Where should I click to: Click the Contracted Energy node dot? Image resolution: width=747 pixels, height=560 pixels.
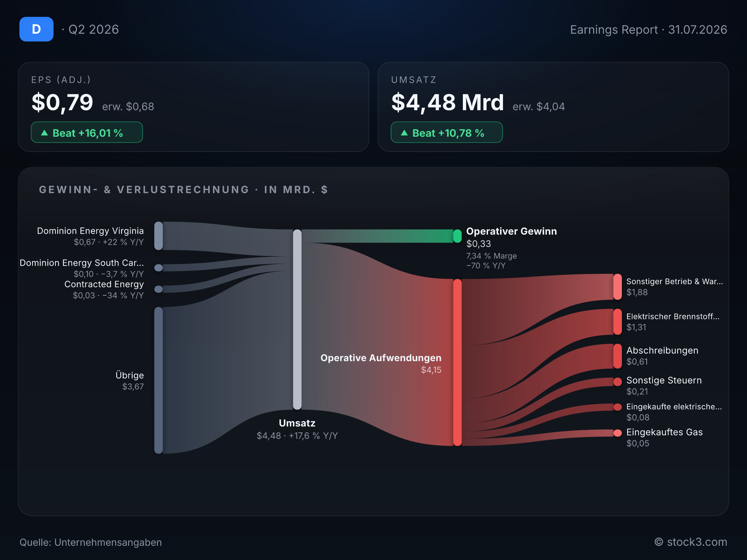pyautogui.click(x=159, y=289)
